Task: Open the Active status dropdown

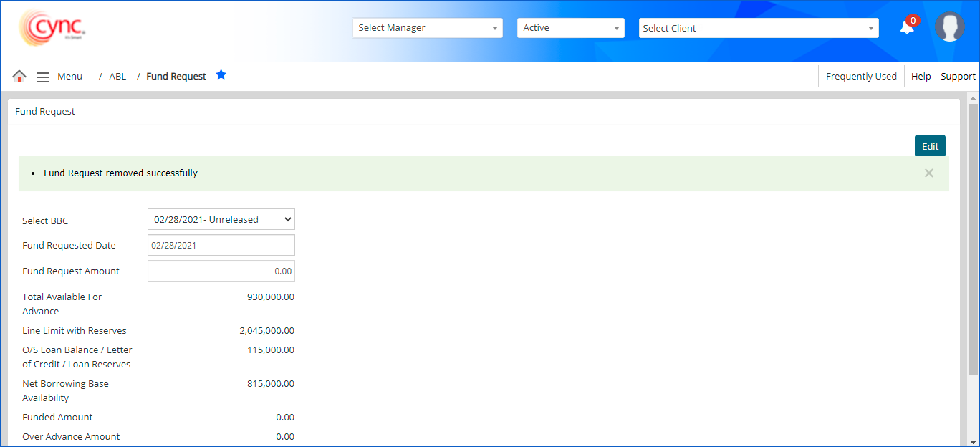Action: click(x=570, y=28)
